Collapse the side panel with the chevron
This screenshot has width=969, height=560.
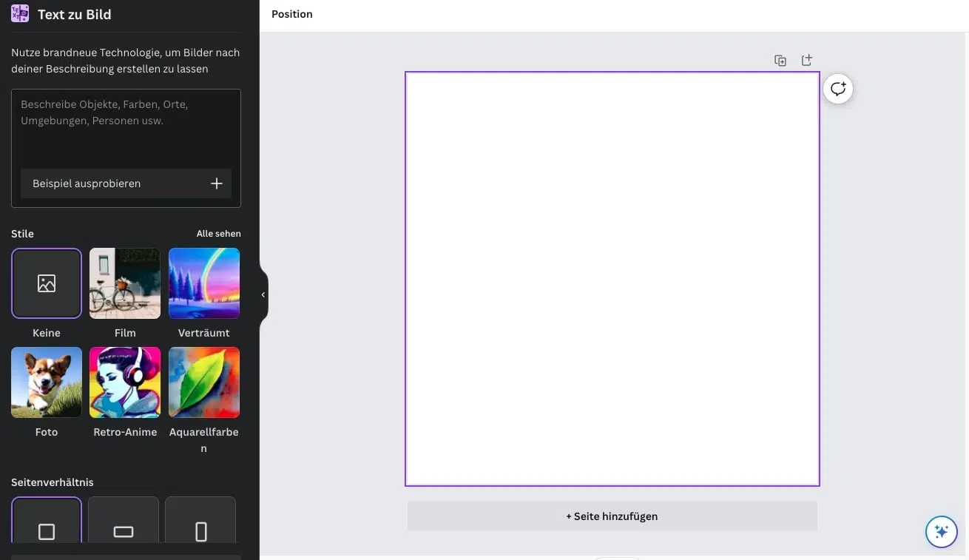(263, 294)
